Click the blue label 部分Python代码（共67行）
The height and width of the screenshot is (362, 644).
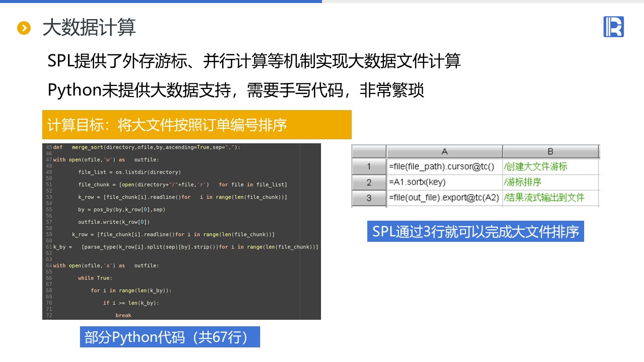pos(170,337)
